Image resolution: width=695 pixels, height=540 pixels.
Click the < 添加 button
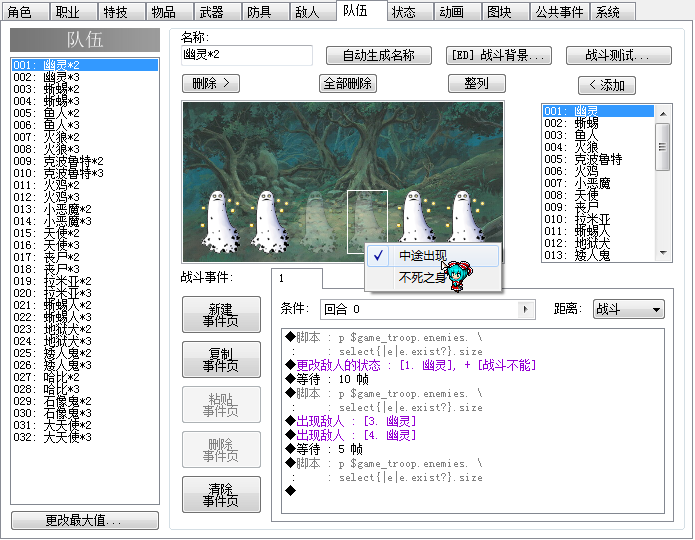click(x=607, y=85)
